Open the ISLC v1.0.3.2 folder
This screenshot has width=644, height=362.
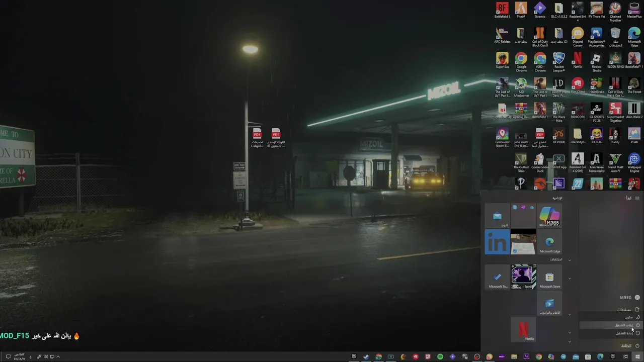tap(558, 10)
